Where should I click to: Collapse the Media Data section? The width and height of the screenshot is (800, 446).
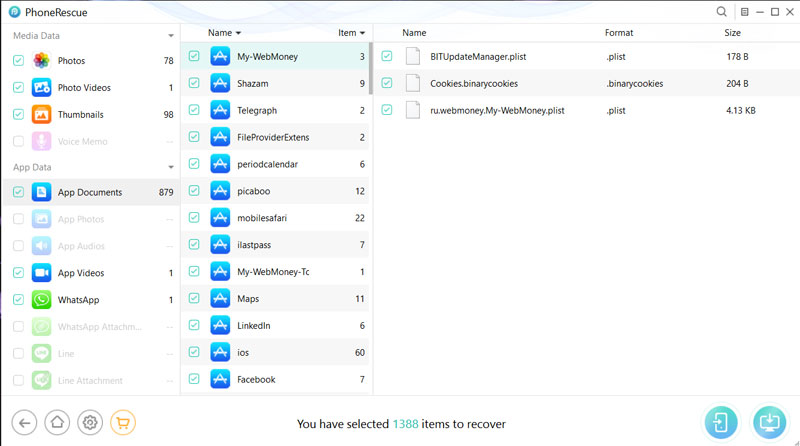(x=171, y=36)
